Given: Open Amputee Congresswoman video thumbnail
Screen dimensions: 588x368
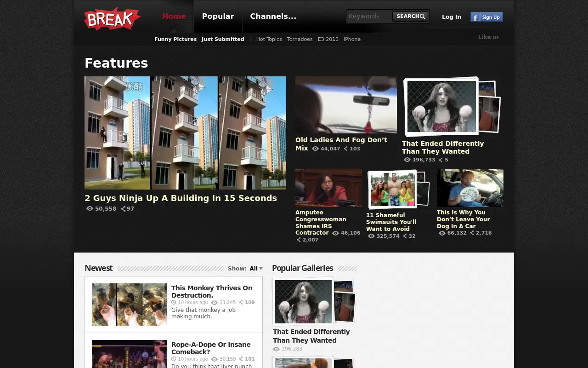Looking at the screenshot, I should pos(328,188).
